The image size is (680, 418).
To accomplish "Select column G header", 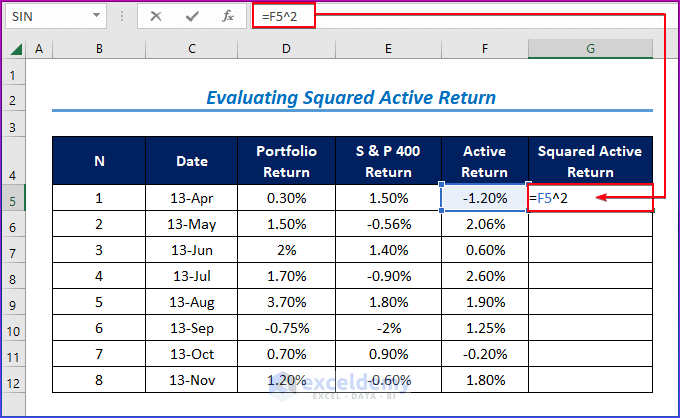I will (x=590, y=49).
